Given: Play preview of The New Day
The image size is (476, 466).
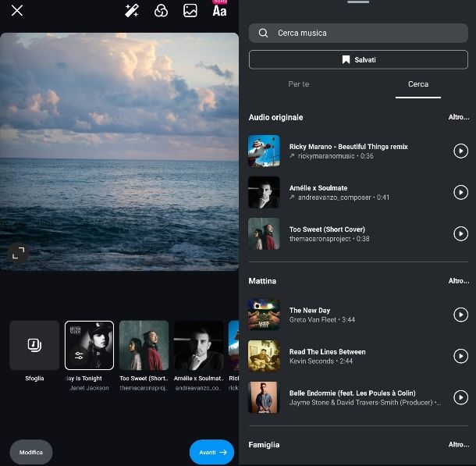Looking at the screenshot, I should click(x=461, y=315).
